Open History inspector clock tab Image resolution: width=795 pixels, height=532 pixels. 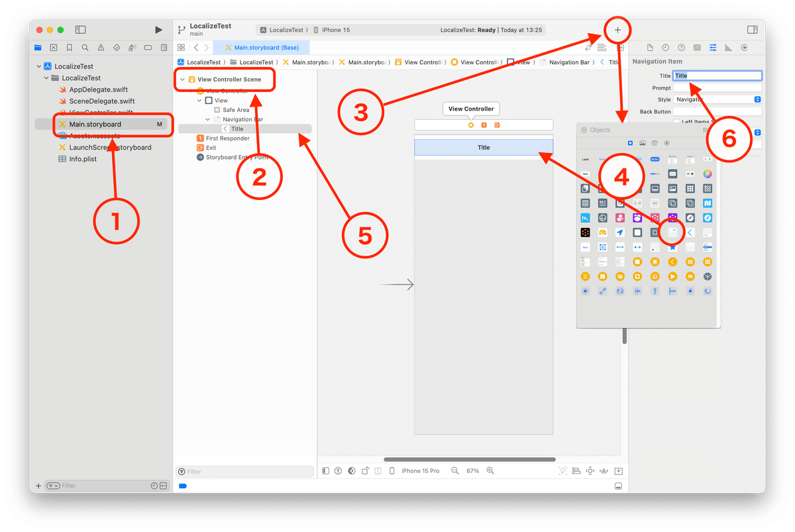pyautogui.click(x=665, y=48)
